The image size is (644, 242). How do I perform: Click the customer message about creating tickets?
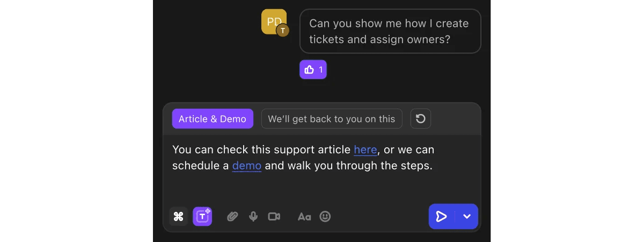(390, 31)
